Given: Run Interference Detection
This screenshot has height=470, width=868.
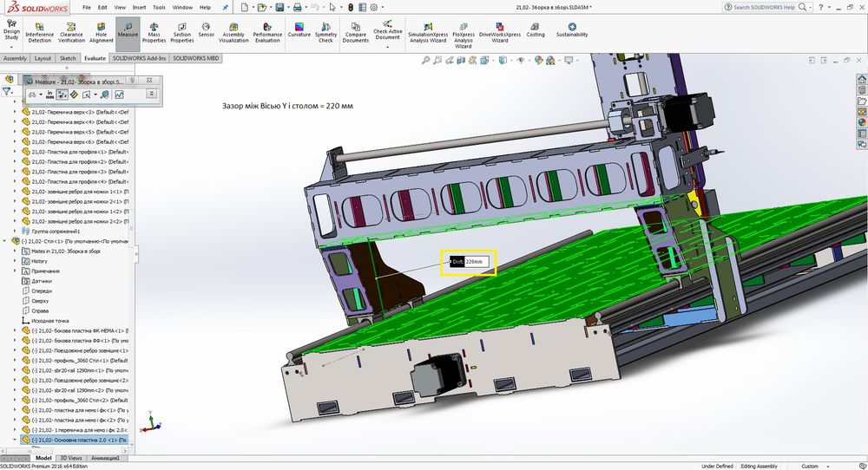Looking at the screenshot, I should 39,33.
